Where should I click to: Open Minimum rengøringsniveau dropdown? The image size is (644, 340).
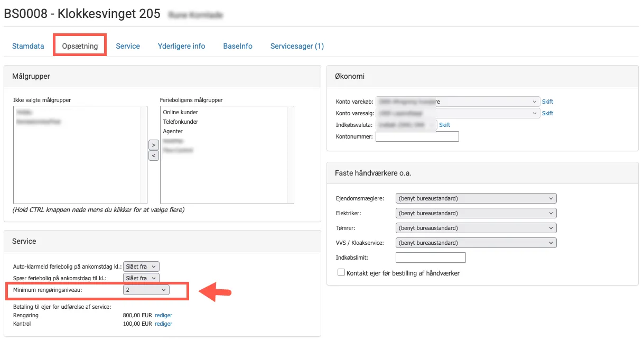pos(146,290)
